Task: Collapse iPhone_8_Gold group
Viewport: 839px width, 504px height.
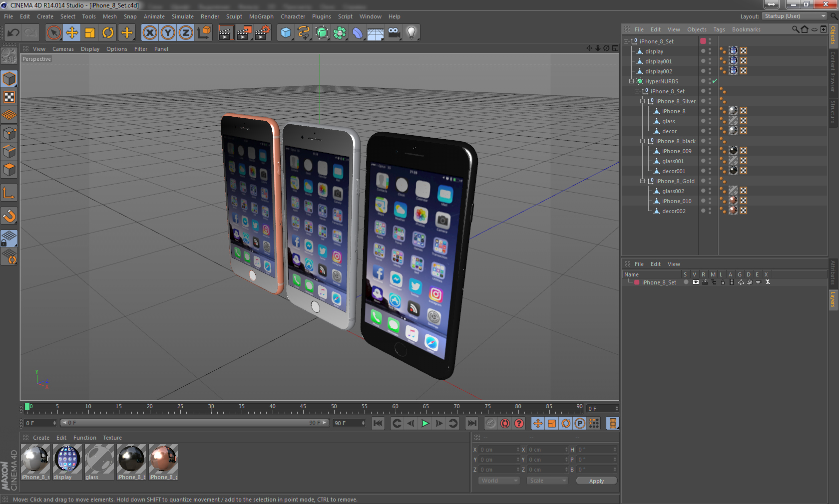Action: (x=643, y=181)
